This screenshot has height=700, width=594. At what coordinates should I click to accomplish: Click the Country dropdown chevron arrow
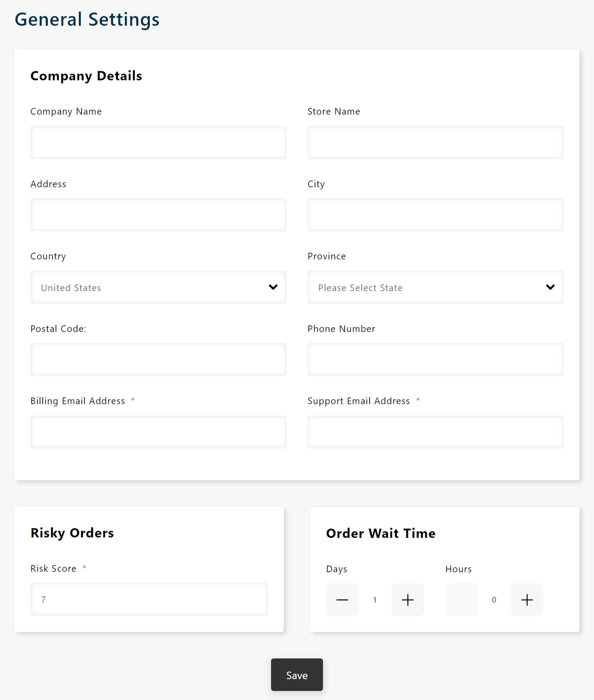(273, 287)
